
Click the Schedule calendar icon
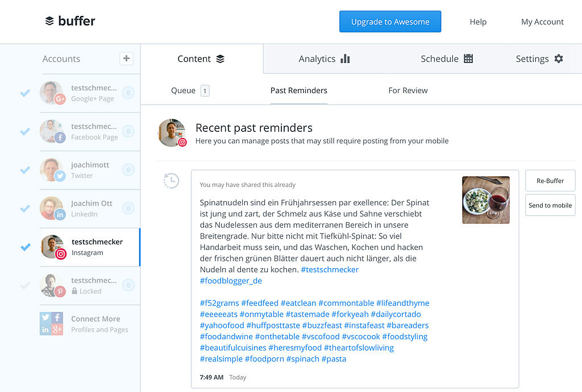(468, 59)
